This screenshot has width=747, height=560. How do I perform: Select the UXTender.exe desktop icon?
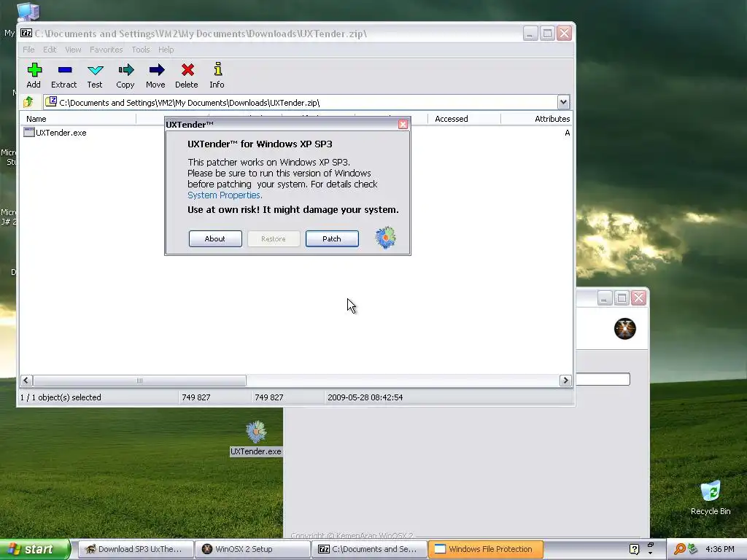click(256, 438)
